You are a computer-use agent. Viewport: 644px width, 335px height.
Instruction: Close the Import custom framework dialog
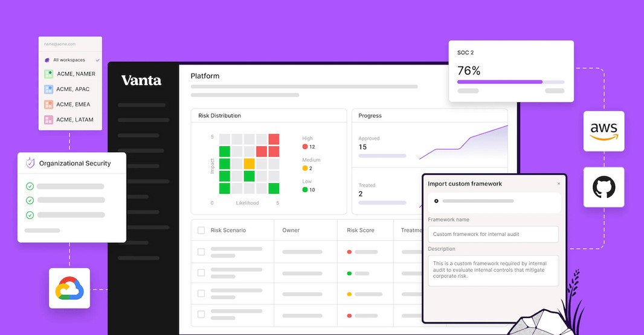point(559,184)
